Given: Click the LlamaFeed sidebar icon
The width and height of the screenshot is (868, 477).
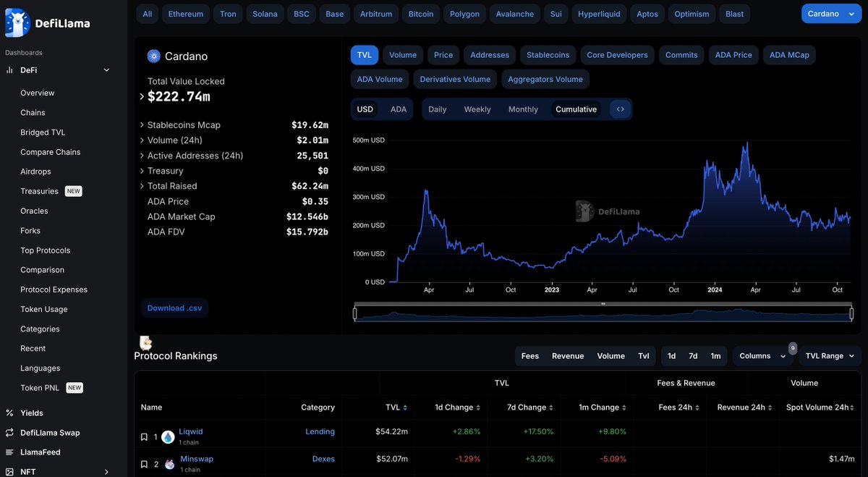Looking at the screenshot, I should 9,452.
